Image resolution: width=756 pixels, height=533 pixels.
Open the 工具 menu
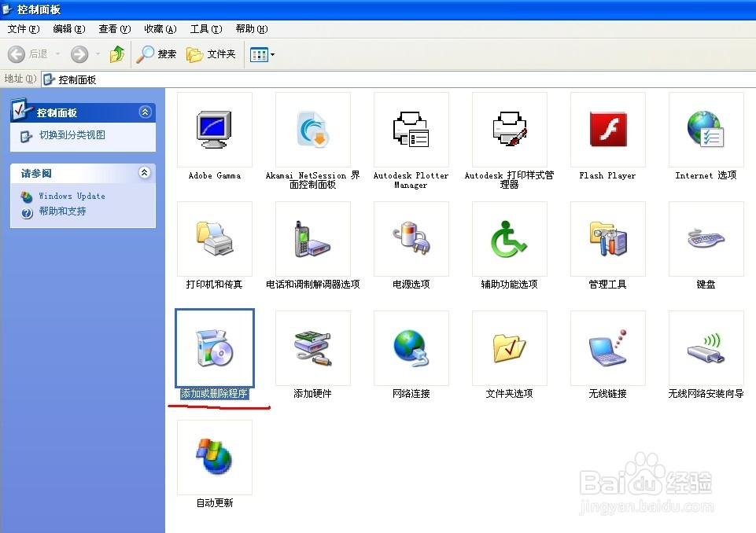coord(205,29)
